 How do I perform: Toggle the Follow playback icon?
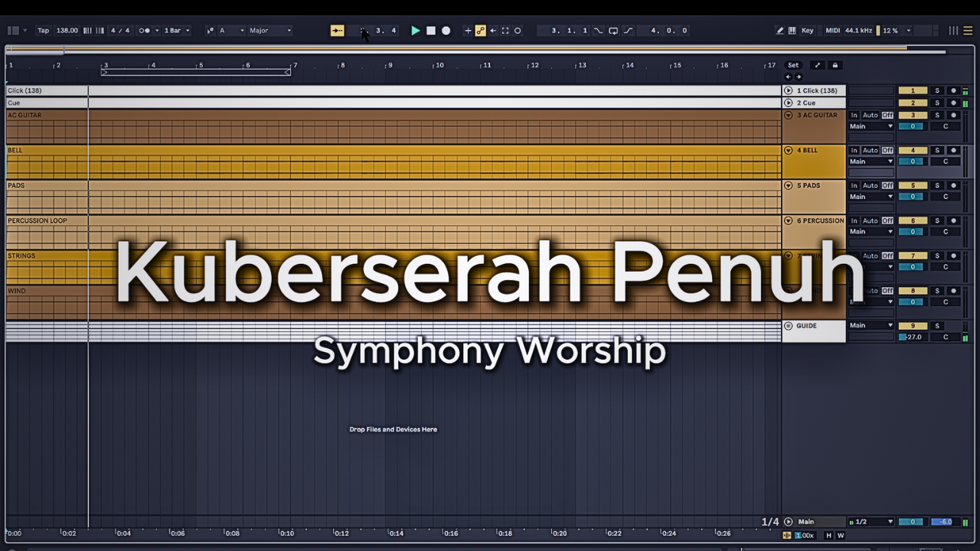(337, 31)
